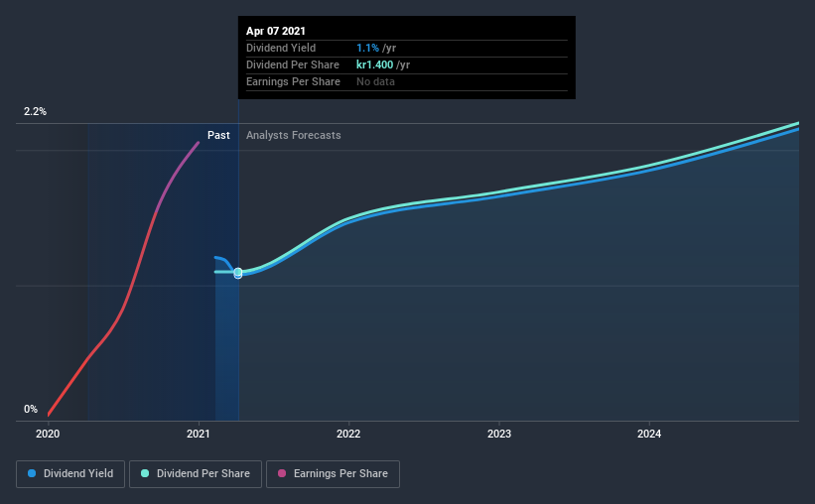This screenshot has height=504, width=815.
Task: Click the 2022 x-axis label
Action: tap(348, 434)
